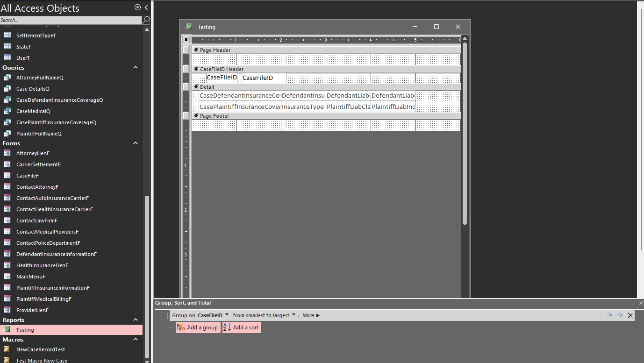The height and width of the screenshot is (363, 644).
Task: Click the Add a sort button
Action: (x=242, y=327)
